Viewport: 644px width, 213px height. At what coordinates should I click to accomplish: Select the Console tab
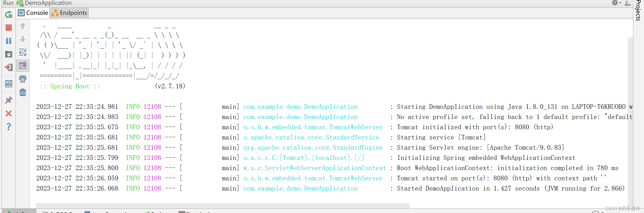point(33,13)
